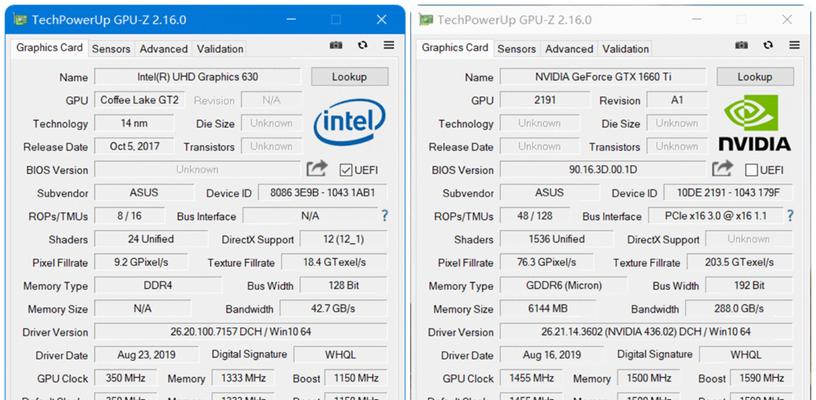Click the Coffee Lake GT2 GPU field

(139, 100)
